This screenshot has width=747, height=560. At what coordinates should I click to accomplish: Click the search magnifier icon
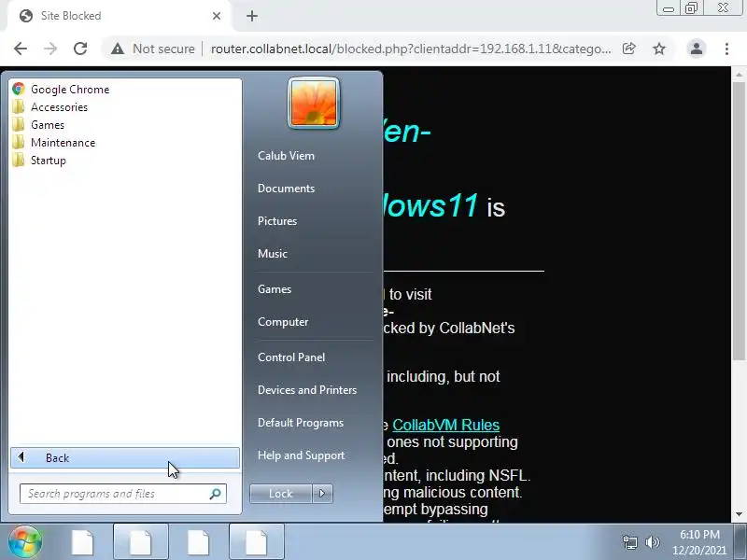point(216,494)
